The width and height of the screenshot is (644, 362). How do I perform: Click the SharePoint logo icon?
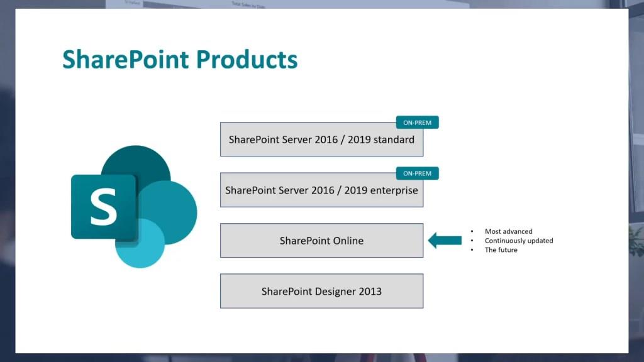[x=134, y=206]
